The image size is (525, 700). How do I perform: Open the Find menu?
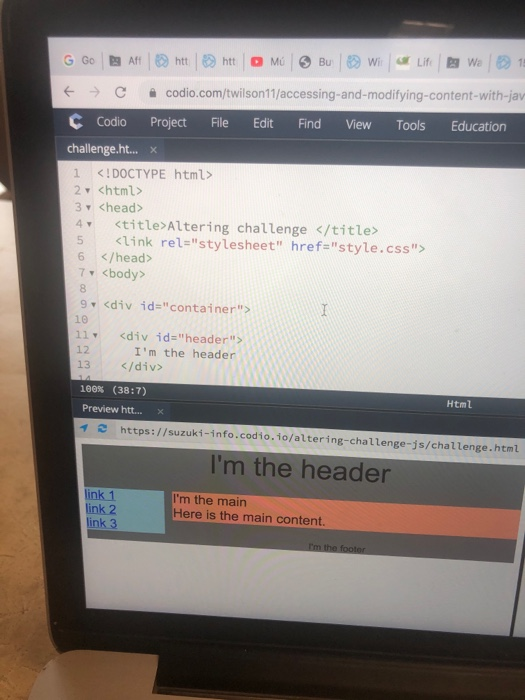(x=309, y=124)
